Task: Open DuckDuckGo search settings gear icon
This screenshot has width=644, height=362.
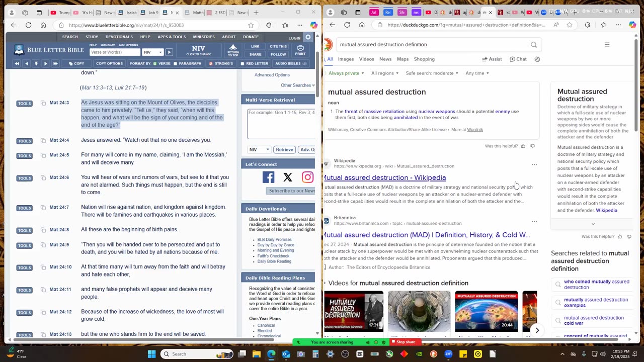Action: [x=537, y=59]
